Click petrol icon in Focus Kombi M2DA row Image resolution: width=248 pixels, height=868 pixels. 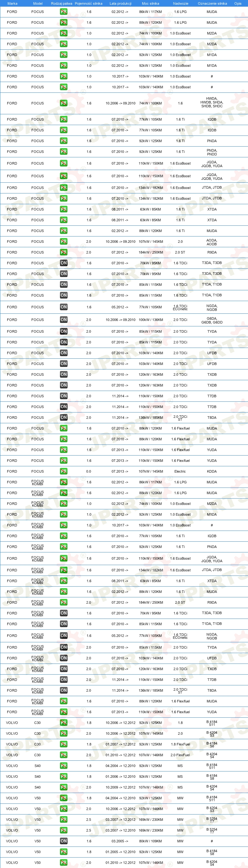[63, 504]
